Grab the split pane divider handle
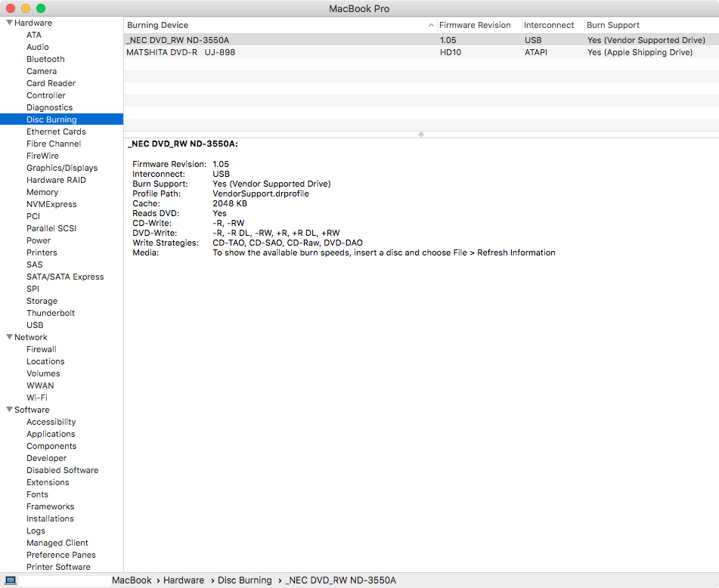This screenshot has height=588, width=719. point(421,135)
